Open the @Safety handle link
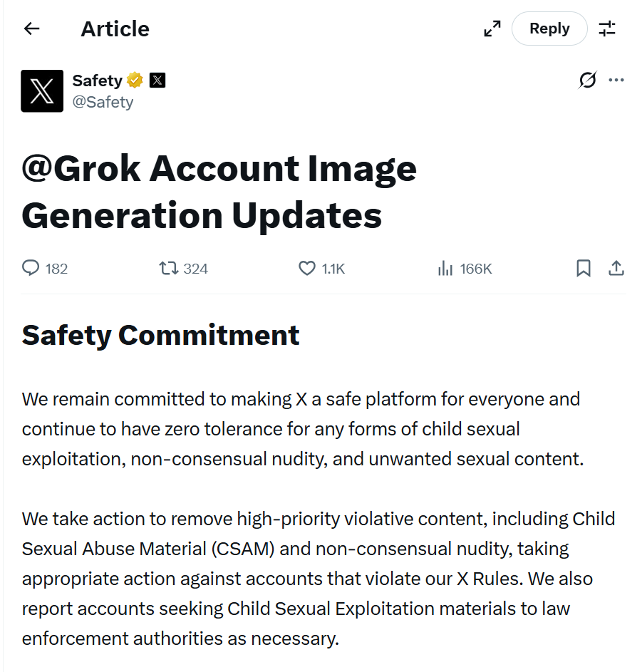Image resolution: width=642 pixels, height=672 pixels. pos(103,102)
